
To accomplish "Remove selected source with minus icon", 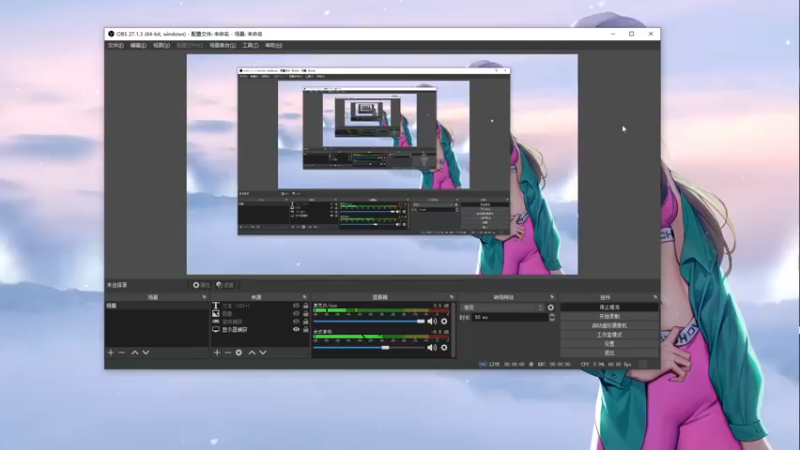I will [x=228, y=353].
